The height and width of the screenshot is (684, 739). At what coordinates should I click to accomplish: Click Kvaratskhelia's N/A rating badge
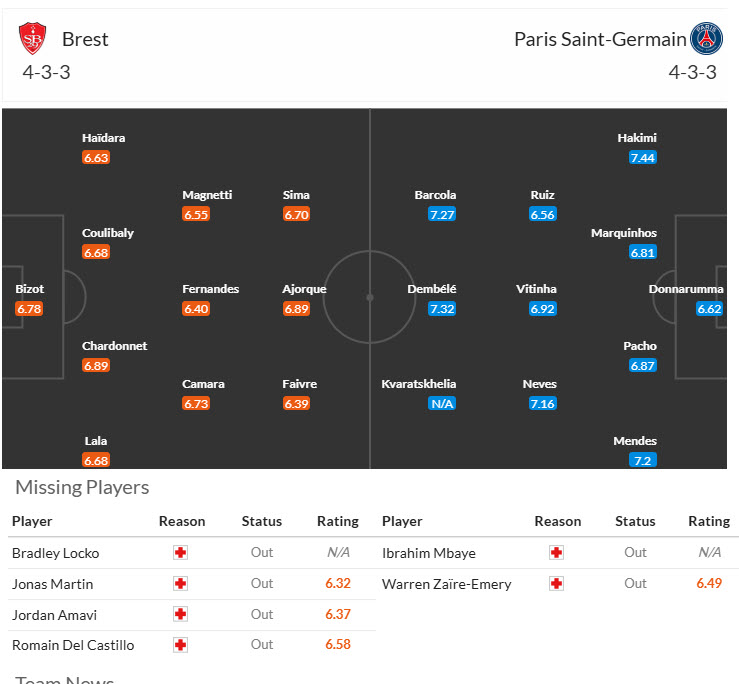point(441,403)
